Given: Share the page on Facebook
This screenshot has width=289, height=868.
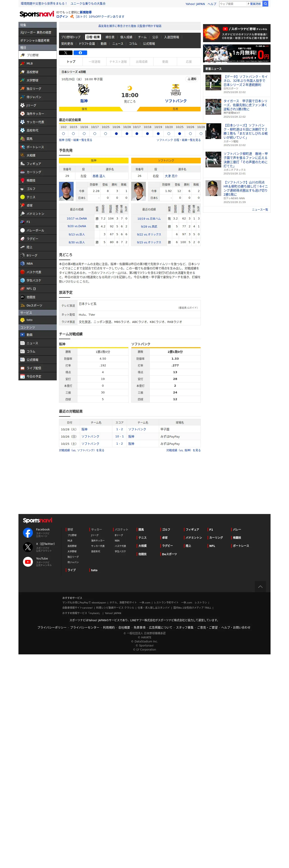Looking at the screenshot, I should pos(80,53).
